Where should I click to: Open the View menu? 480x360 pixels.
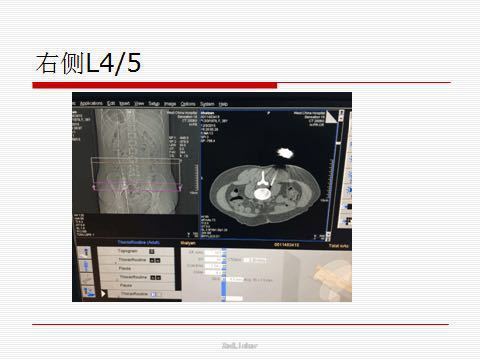(x=139, y=103)
